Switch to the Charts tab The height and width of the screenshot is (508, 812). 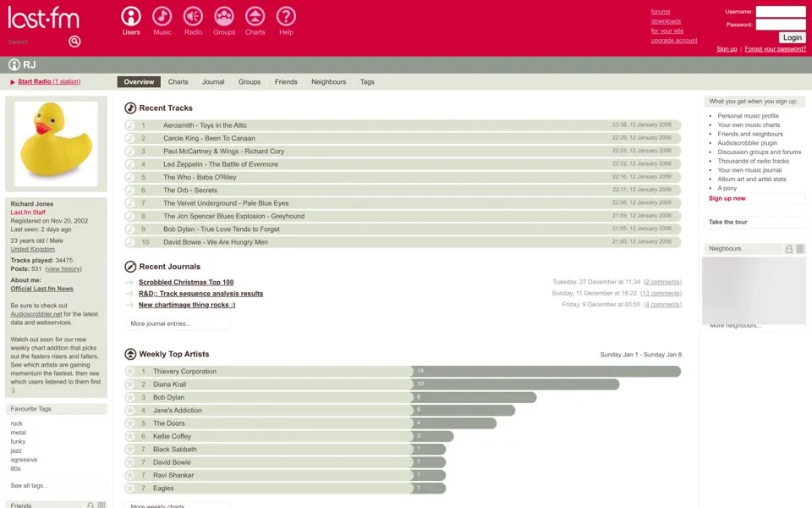(x=178, y=82)
